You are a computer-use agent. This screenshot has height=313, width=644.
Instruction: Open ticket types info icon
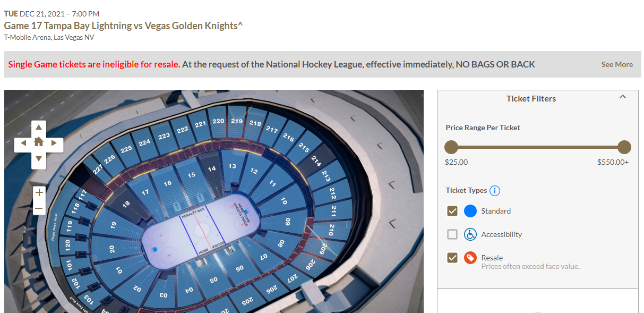[x=495, y=191]
